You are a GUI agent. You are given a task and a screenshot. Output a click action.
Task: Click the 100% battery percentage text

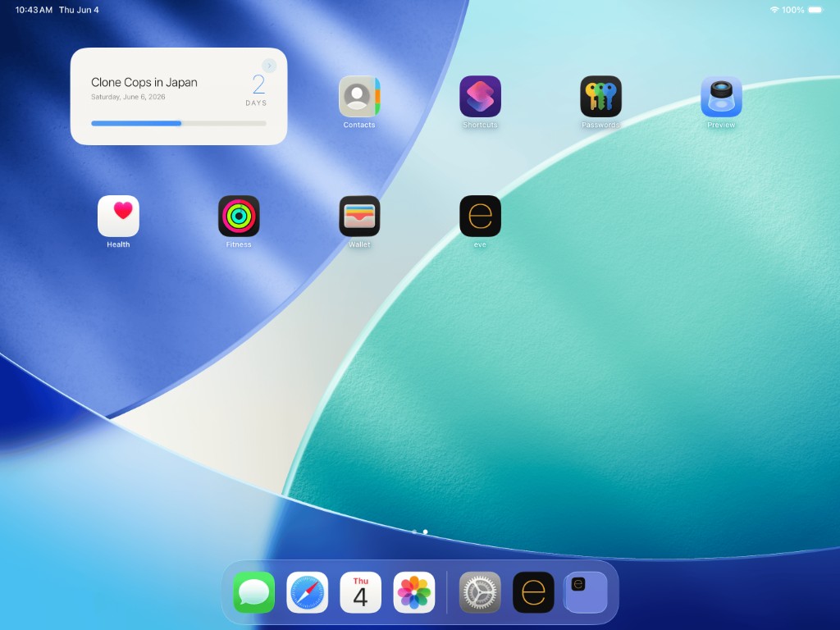[x=793, y=10]
